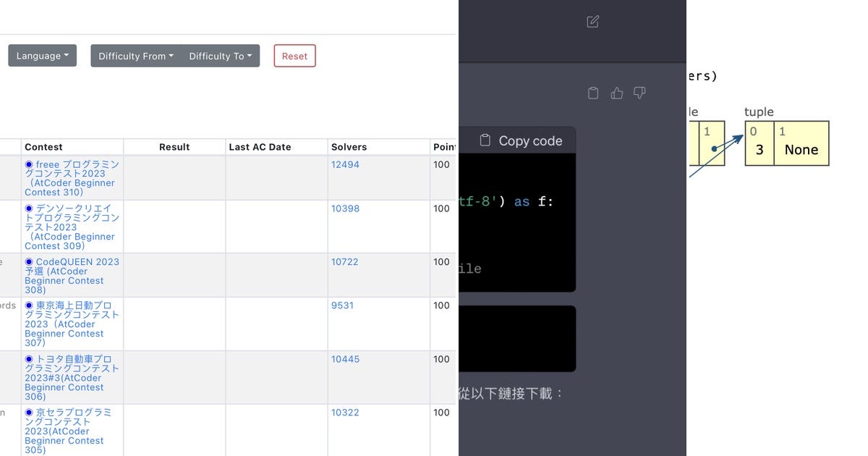Screen dimensions: 868x456
Task: Click the edit message pencil icon
Action: pyautogui.click(x=592, y=22)
